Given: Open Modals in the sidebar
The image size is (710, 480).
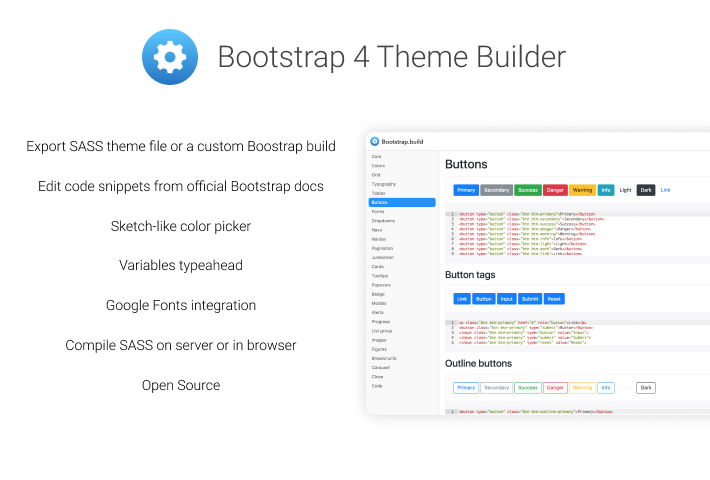Looking at the screenshot, I should pyautogui.click(x=379, y=303).
